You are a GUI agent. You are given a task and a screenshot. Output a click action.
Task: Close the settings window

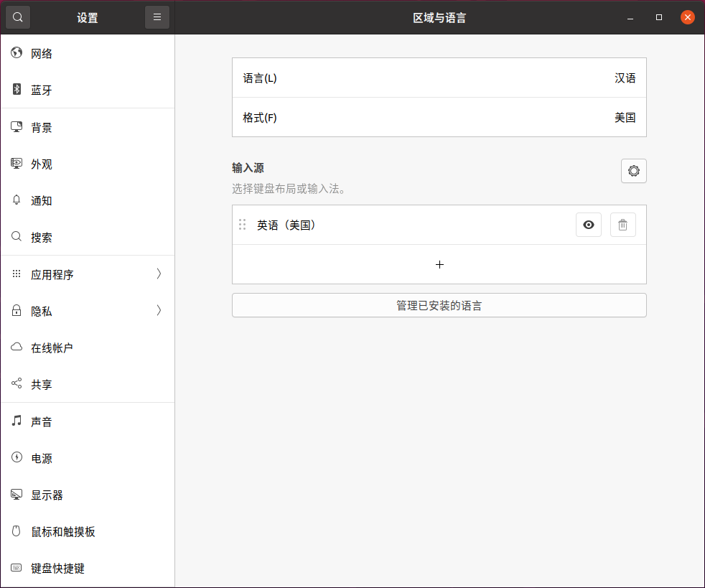688,17
